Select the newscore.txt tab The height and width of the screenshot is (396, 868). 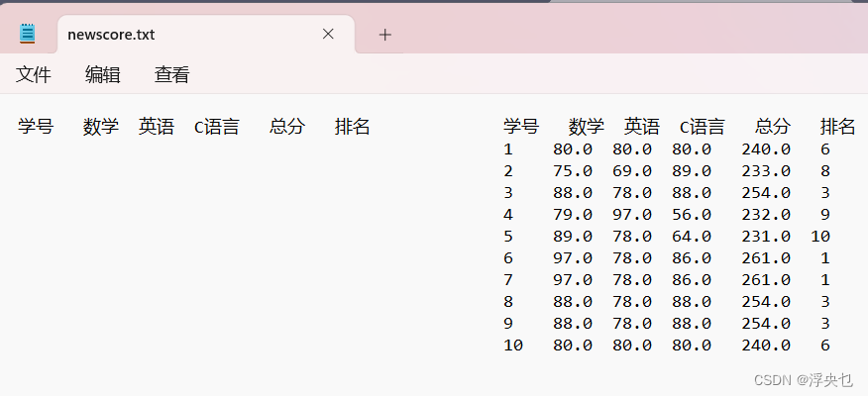point(206,35)
